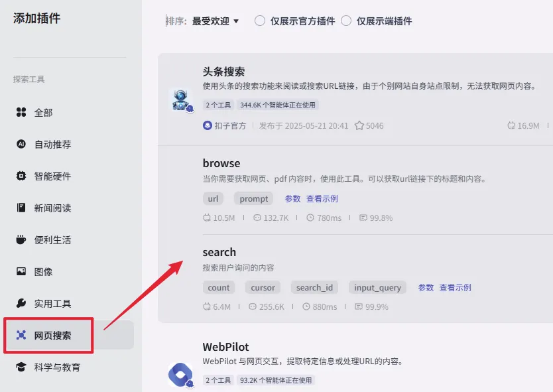Click the browse 780ms clock icon

[x=310, y=218]
